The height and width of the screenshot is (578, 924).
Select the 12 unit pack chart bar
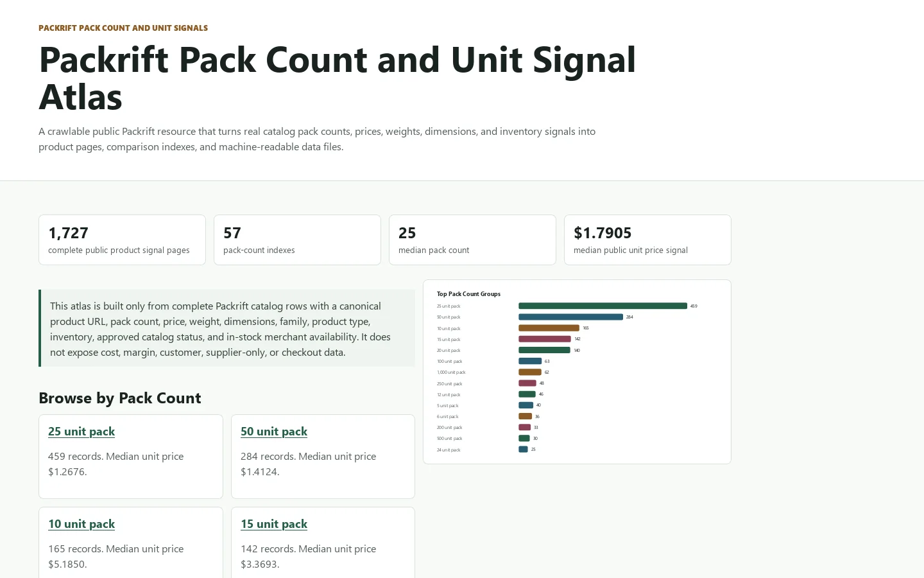tap(527, 394)
